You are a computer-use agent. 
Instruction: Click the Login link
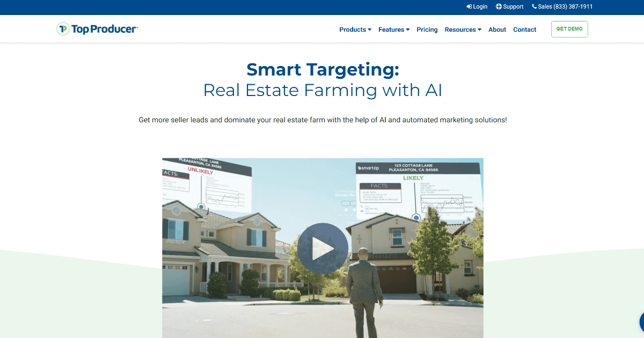click(479, 6)
